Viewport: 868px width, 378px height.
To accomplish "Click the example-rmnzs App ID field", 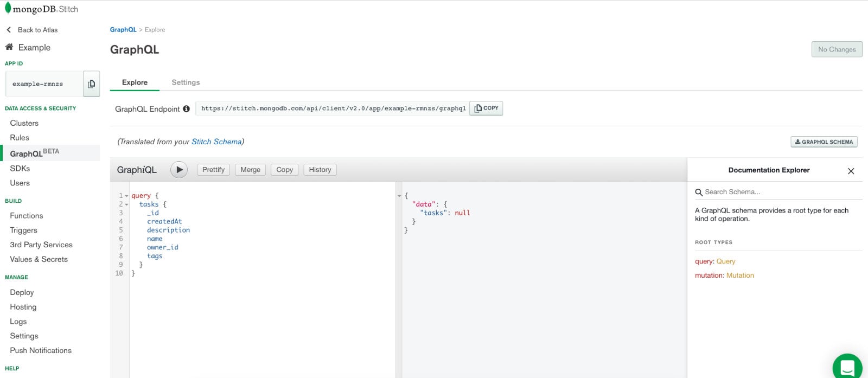I will [44, 84].
